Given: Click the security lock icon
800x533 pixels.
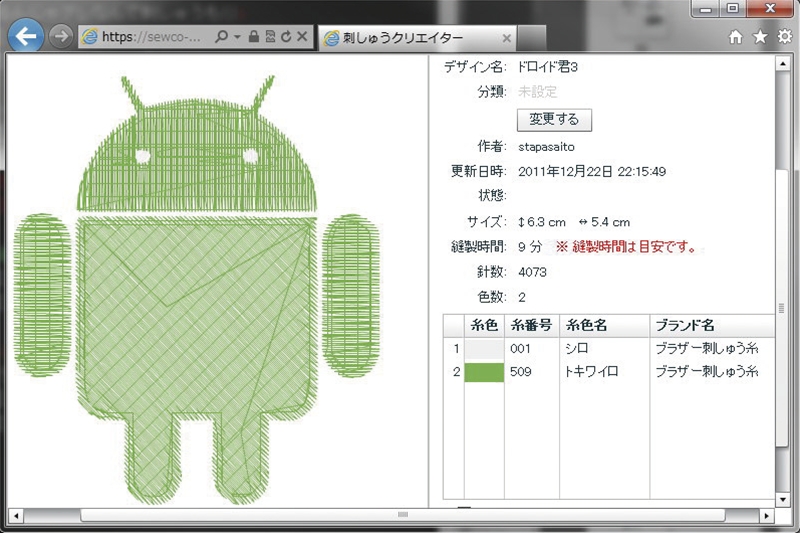Looking at the screenshot, I should click(x=254, y=36).
